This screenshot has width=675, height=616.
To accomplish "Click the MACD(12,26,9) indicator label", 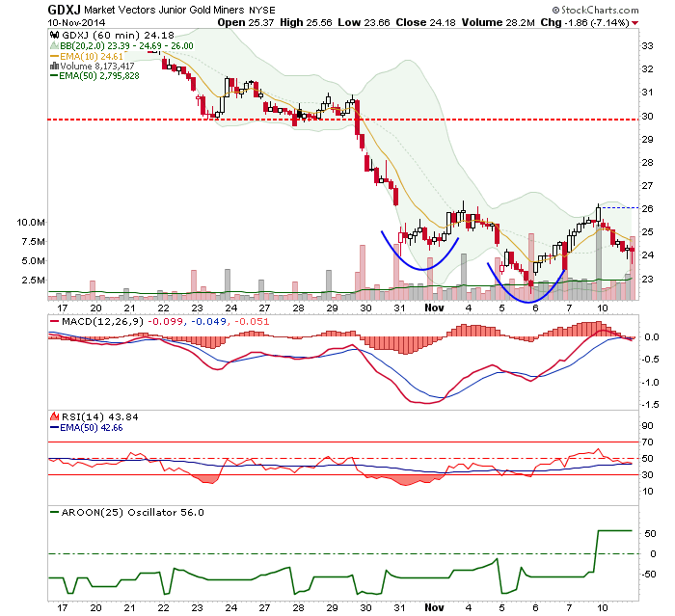I will (x=102, y=322).
